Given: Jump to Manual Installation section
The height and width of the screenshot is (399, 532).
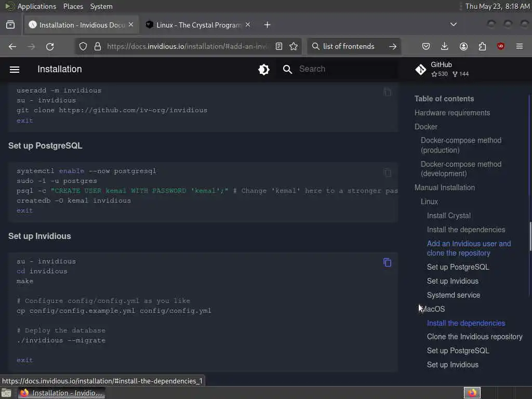Looking at the screenshot, I should 445,188.
